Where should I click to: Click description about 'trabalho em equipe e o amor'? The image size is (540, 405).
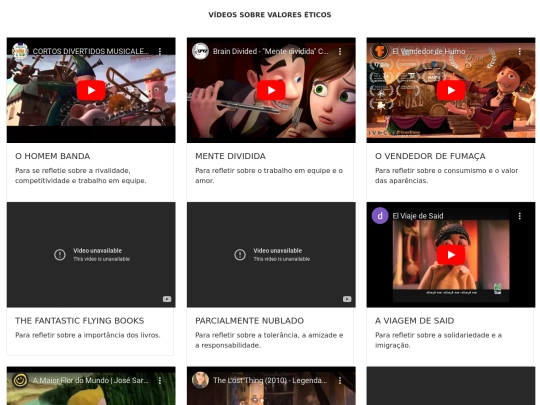click(269, 176)
